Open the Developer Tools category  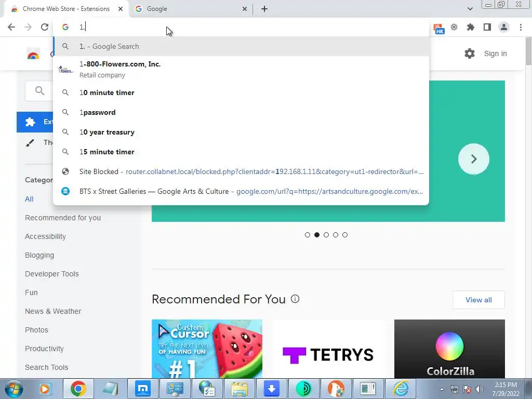pyautogui.click(x=52, y=274)
